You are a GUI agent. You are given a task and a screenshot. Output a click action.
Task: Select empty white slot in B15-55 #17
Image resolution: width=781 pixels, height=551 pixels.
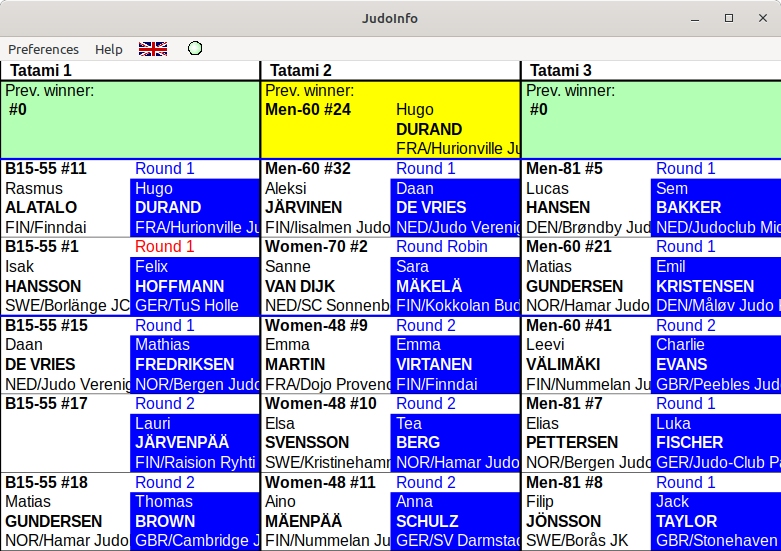coord(66,442)
